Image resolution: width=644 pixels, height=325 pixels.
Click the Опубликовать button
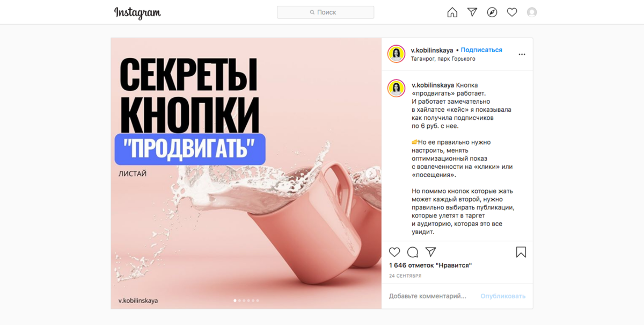tap(503, 296)
